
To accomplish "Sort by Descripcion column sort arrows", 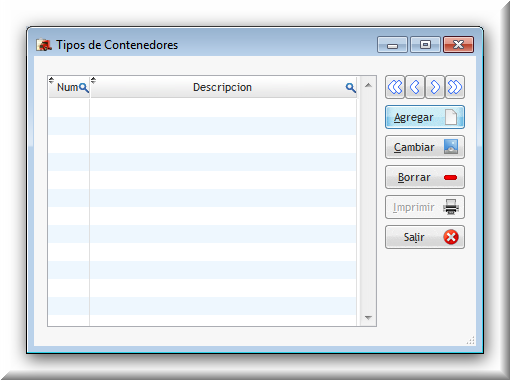I will [93, 80].
